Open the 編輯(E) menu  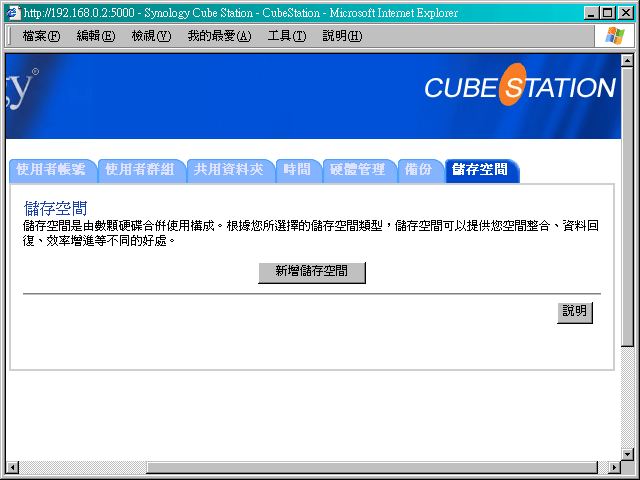[x=96, y=36]
